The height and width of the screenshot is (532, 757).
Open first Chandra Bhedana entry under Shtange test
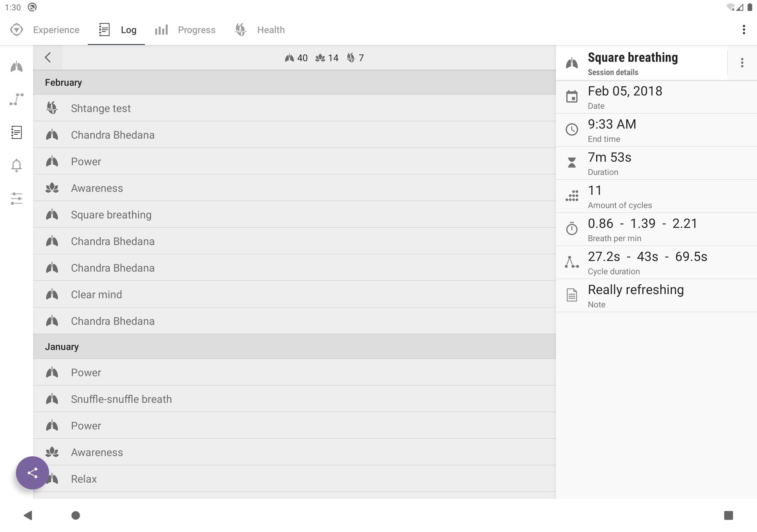click(294, 135)
